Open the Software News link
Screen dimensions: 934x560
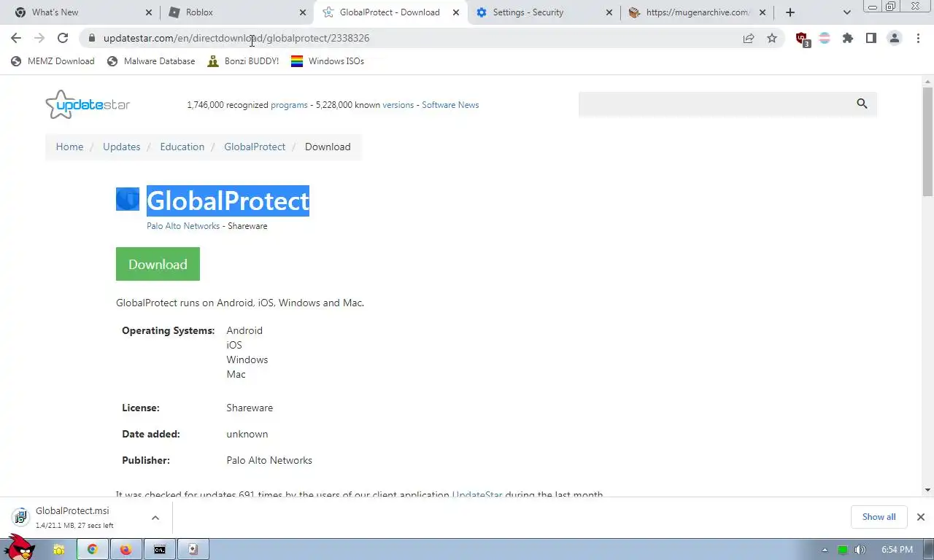coord(450,105)
